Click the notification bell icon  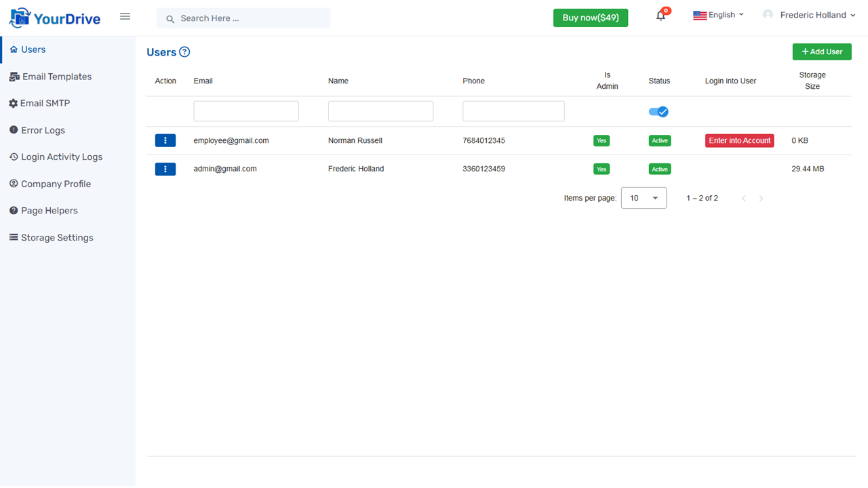(x=660, y=15)
